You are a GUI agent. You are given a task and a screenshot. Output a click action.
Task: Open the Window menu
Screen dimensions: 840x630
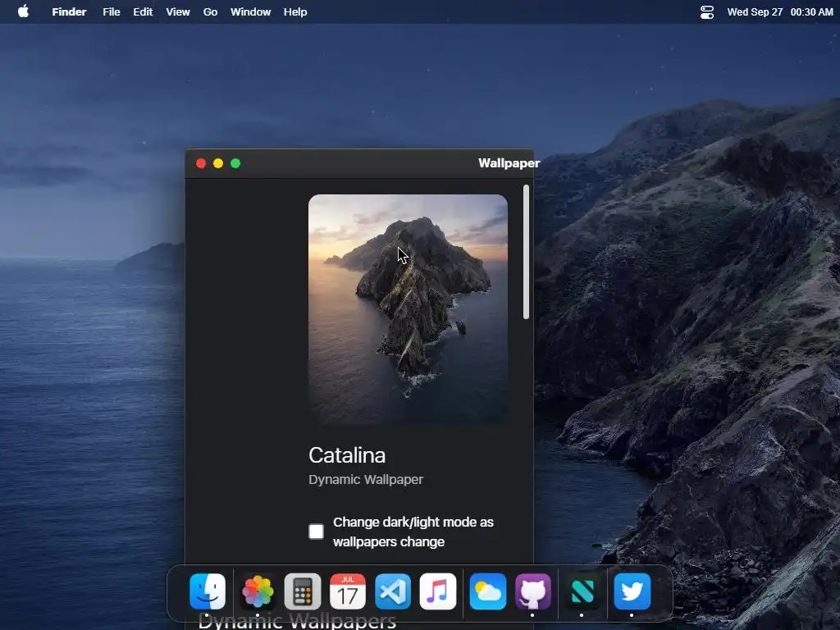point(251,11)
